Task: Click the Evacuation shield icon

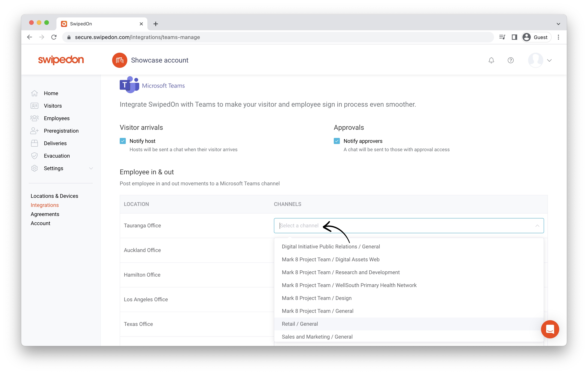Action: coord(34,156)
